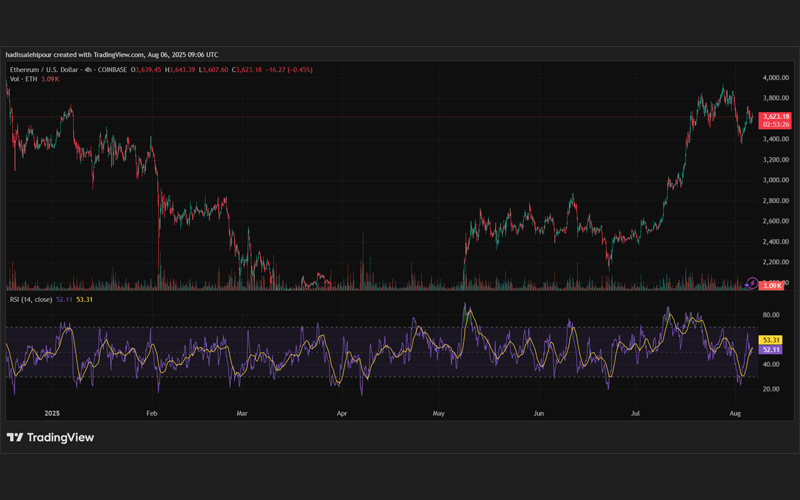Click the 3.09K value beside Vol · ETH
The height and width of the screenshot is (500, 800).
50,79
